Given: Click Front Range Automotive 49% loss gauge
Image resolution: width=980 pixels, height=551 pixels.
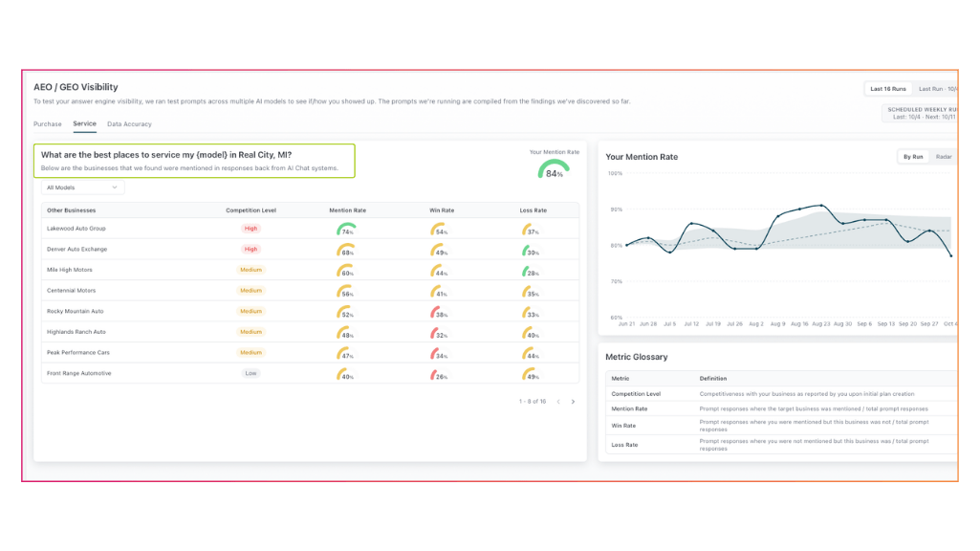Looking at the screenshot, I should coord(531,373).
